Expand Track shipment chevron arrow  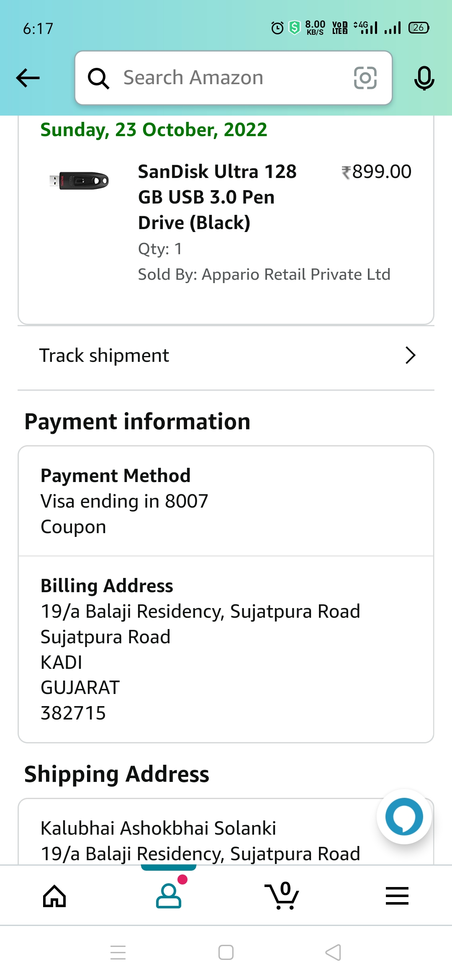pyautogui.click(x=410, y=356)
